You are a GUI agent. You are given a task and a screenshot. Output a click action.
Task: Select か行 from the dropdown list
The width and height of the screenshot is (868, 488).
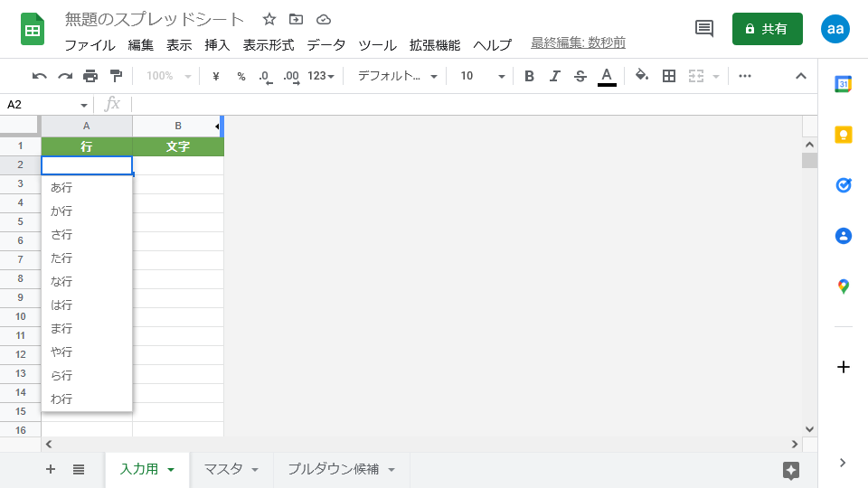[87, 211]
